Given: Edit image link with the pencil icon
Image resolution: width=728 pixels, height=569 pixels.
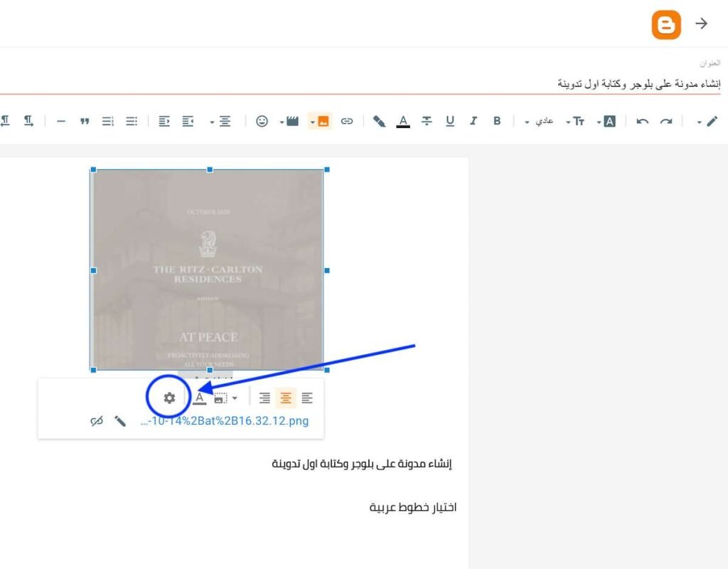Looking at the screenshot, I should point(120,421).
